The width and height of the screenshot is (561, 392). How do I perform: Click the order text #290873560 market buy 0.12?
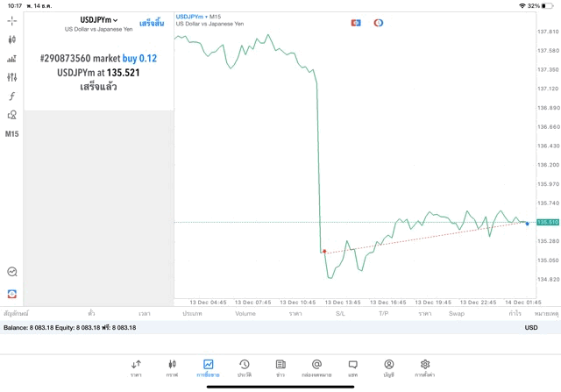[x=98, y=59]
